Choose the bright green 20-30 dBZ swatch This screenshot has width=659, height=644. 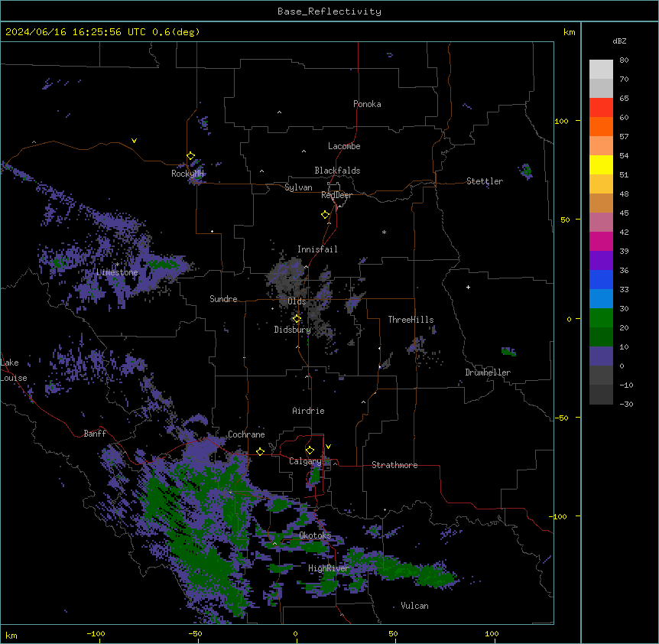[x=601, y=318]
